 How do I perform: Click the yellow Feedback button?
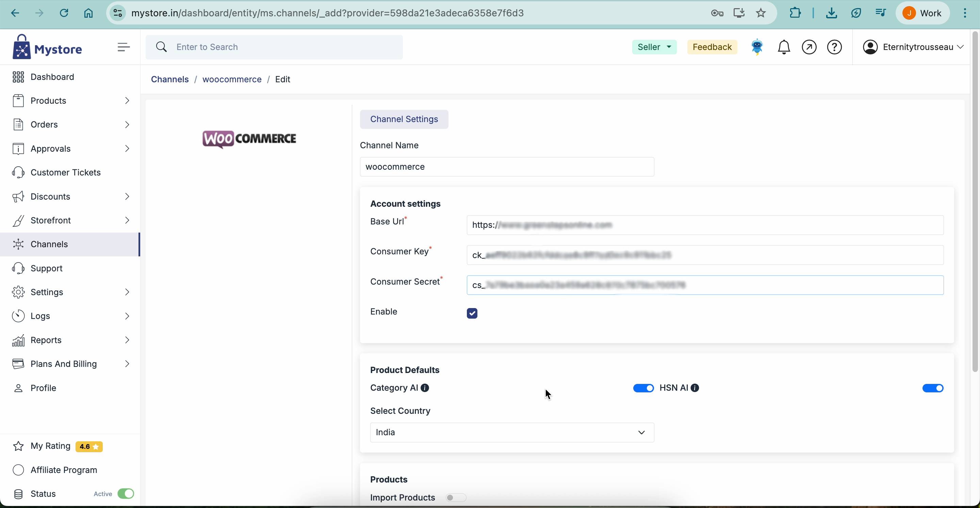click(x=712, y=47)
